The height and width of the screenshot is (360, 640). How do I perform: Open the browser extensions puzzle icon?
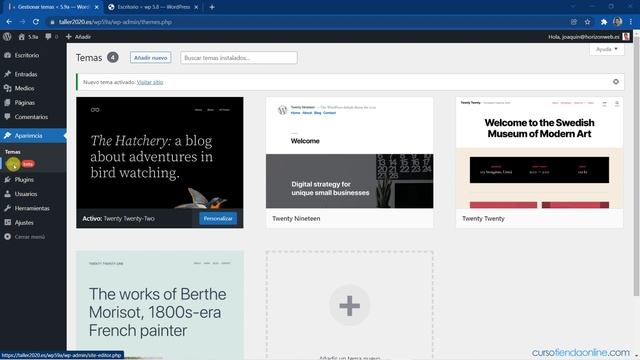604,22
